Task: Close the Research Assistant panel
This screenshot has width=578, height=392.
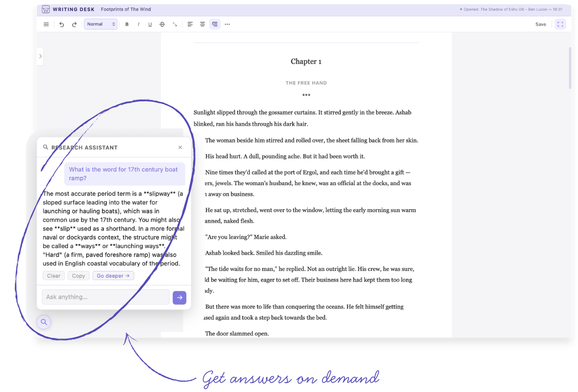Action: point(180,147)
